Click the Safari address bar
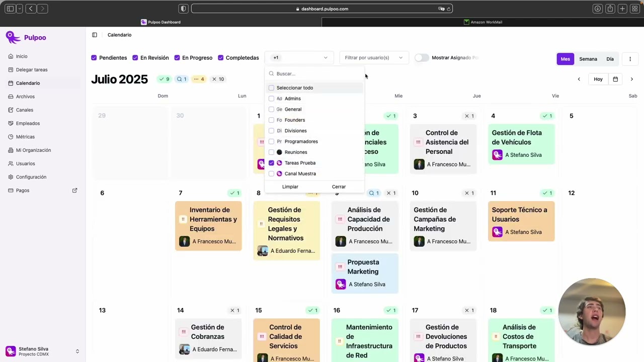Screen dimensions: 644x362 pyautogui.click(x=322, y=9)
